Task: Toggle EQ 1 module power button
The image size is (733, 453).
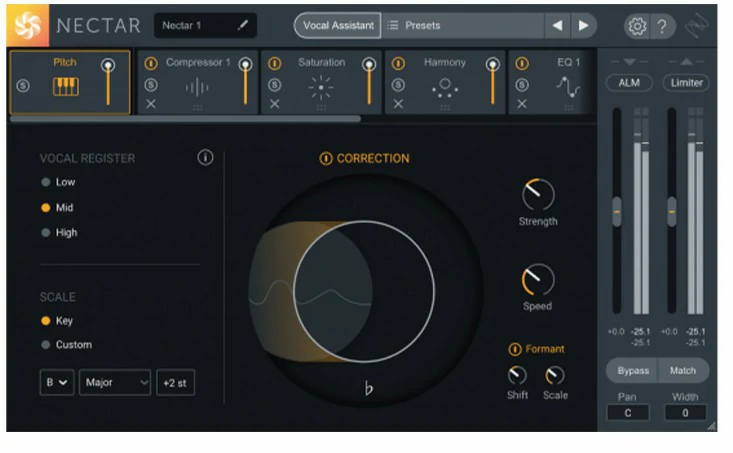Action: (522, 63)
